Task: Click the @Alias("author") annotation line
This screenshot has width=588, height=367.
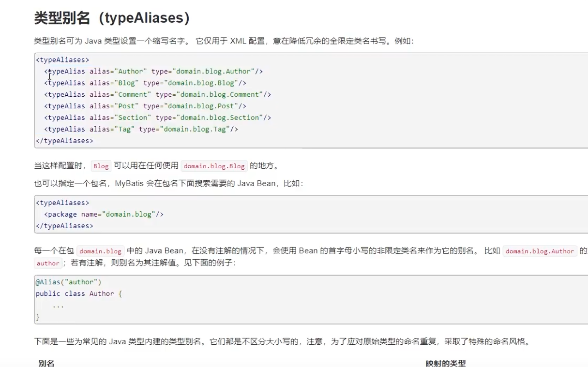Action: (68, 282)
